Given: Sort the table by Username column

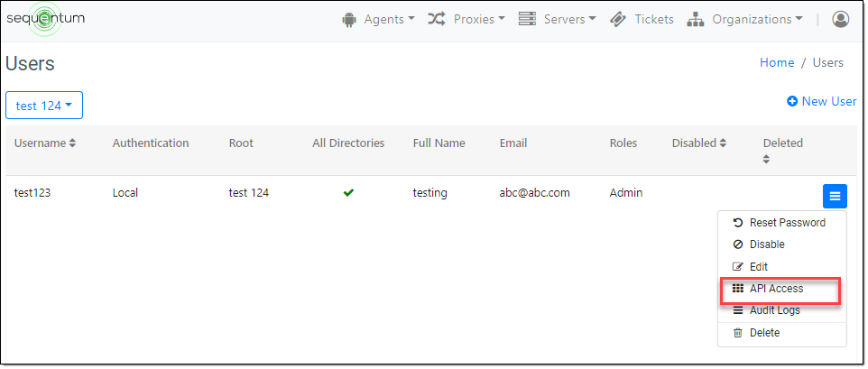Looking at the screenshot, I should coord(45,143).
